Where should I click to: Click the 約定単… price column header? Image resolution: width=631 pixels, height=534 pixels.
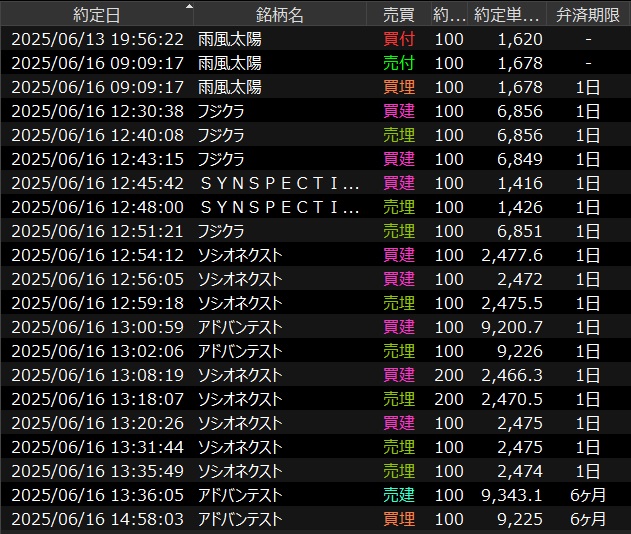coord(507,15)
